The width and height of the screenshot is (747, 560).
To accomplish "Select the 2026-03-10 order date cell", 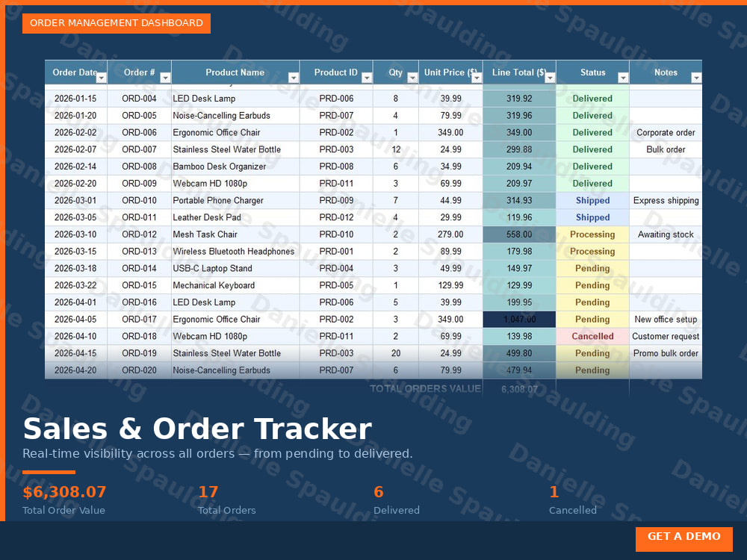I will (x=75, y=234).
